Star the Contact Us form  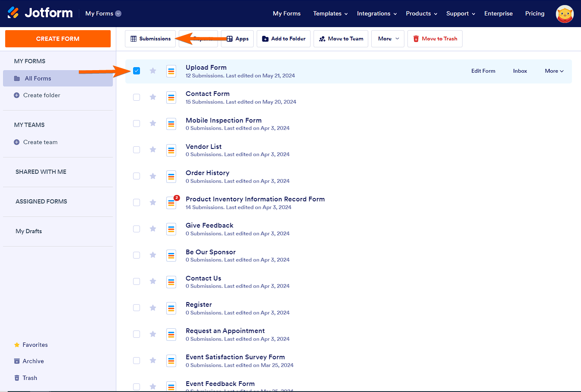[153, 281]
